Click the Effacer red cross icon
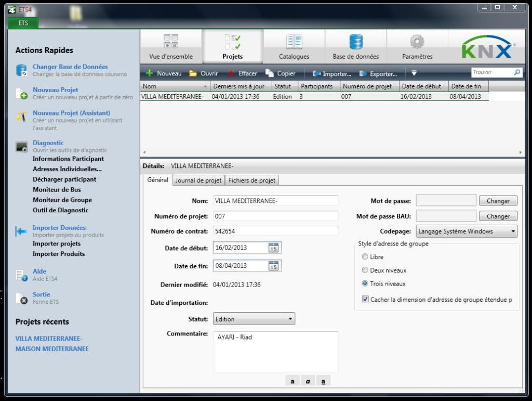 point(231,73)
